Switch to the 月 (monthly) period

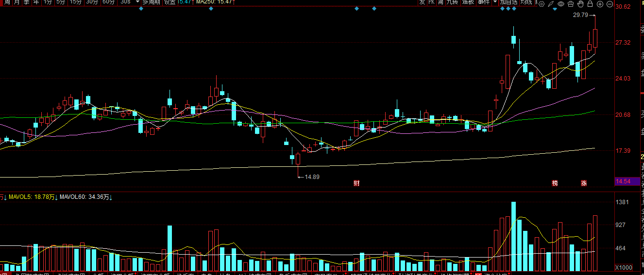pos(17,2)
